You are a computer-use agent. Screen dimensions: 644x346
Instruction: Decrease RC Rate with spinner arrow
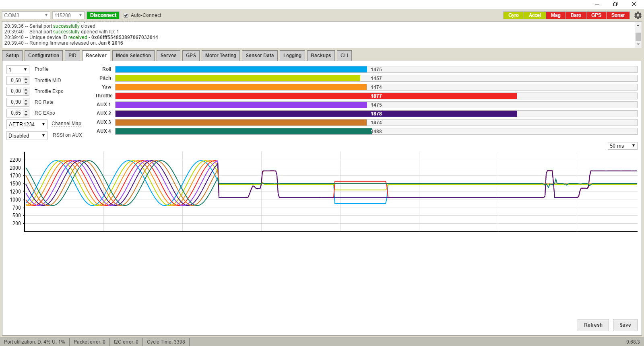pos(26,104)
